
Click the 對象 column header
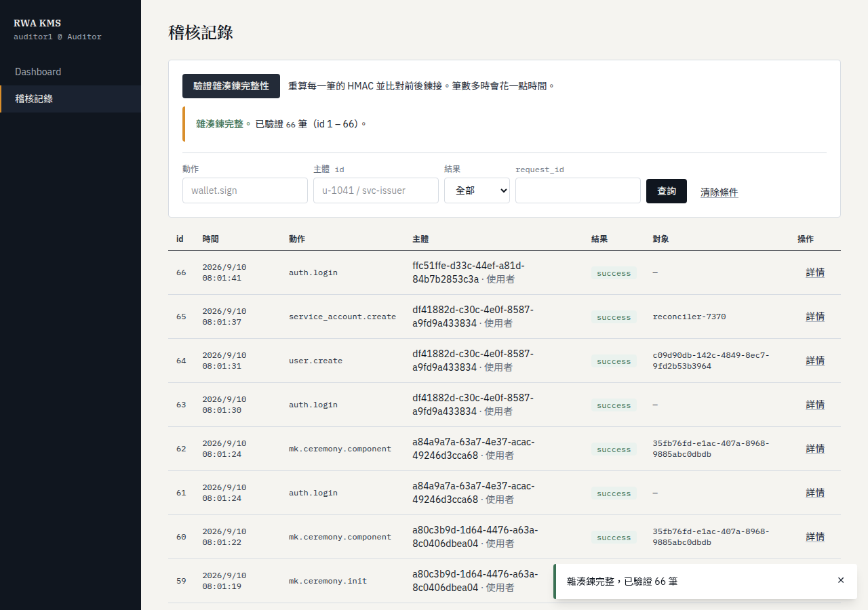[x=660, y=239]
